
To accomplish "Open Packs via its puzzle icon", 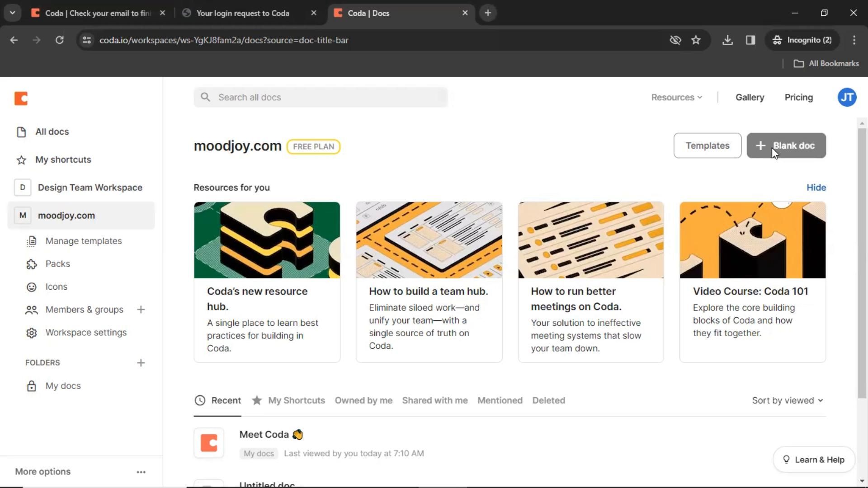I will pos(31,264).
